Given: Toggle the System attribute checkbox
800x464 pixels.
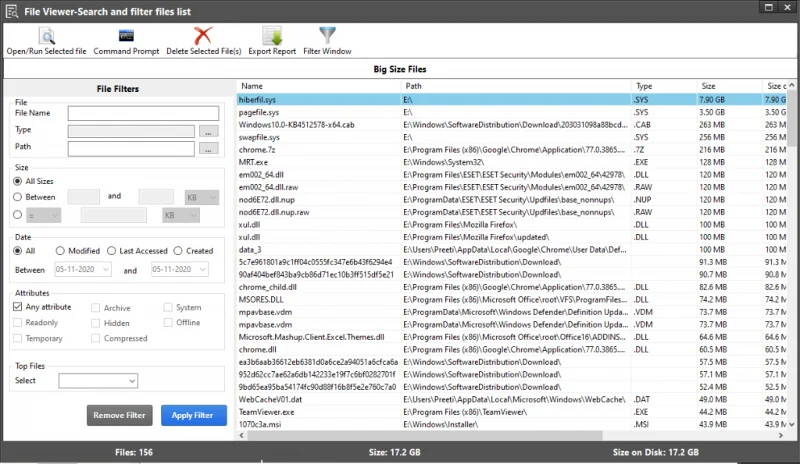Looking at the screenshot, I should (x=168, y=307).
